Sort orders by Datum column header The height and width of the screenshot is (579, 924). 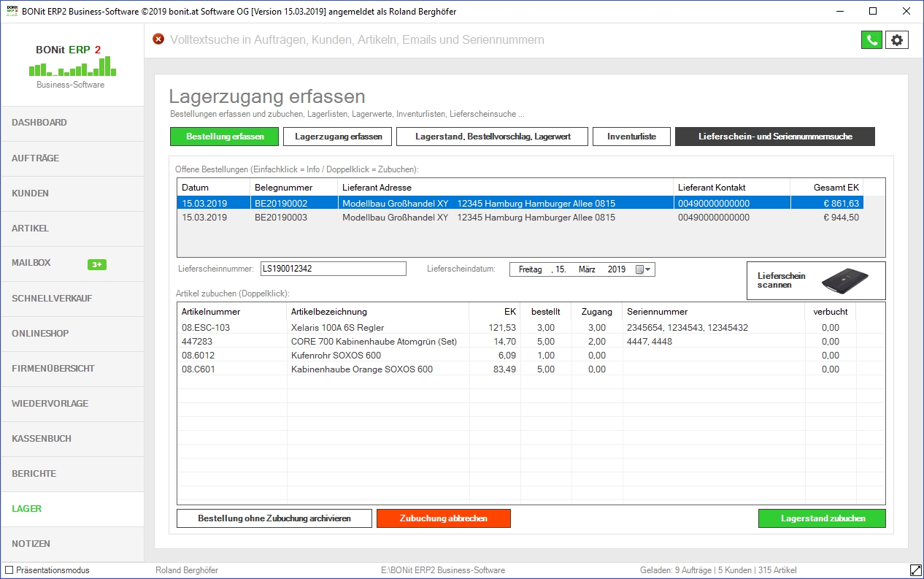[213, 188]
